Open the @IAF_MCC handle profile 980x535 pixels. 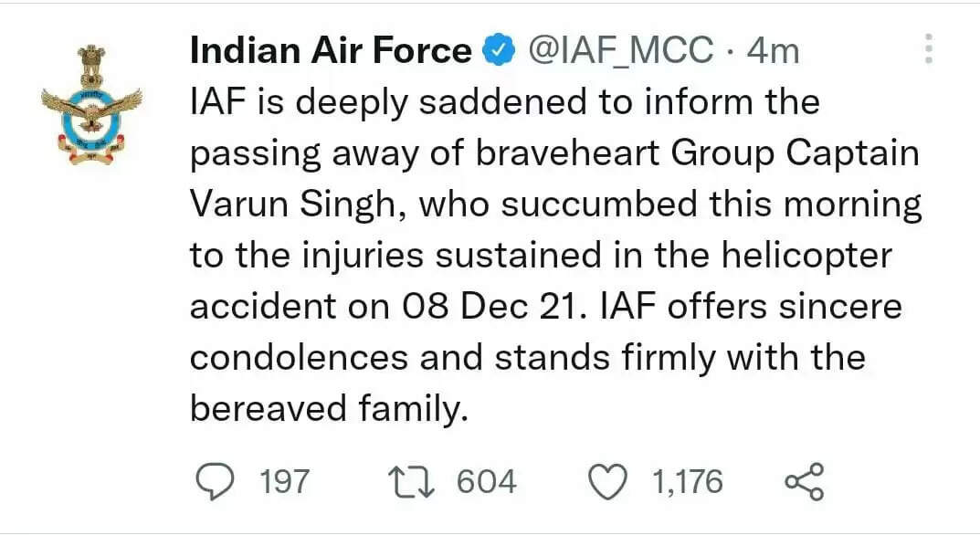621,50
